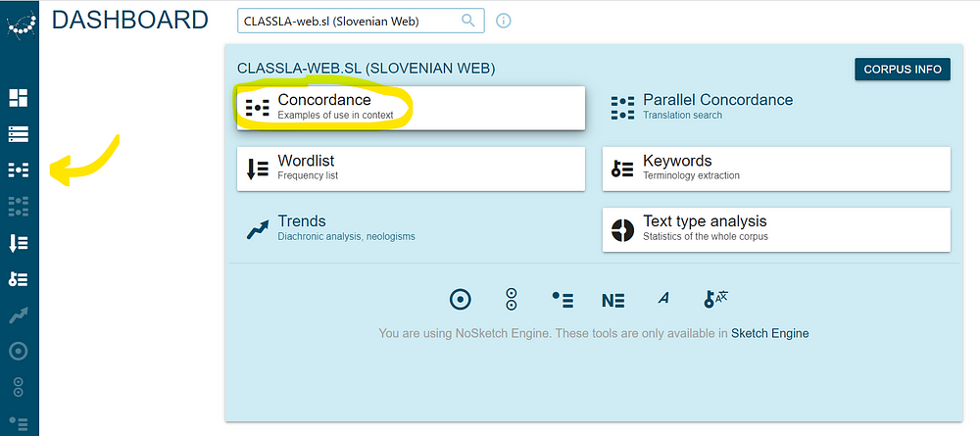Open the Parallel Concordance tool
Image resolution: width=980 pixels, height=436 pixels.
776,108
